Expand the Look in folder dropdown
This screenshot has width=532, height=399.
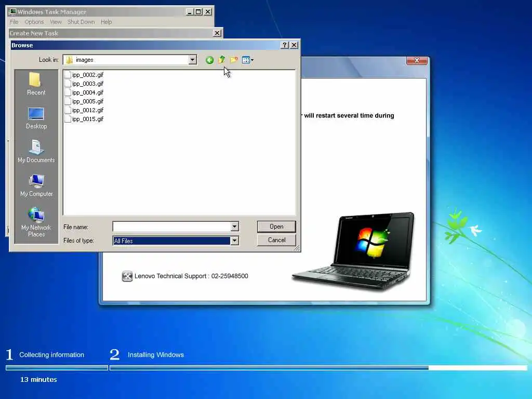click(192, 60)
